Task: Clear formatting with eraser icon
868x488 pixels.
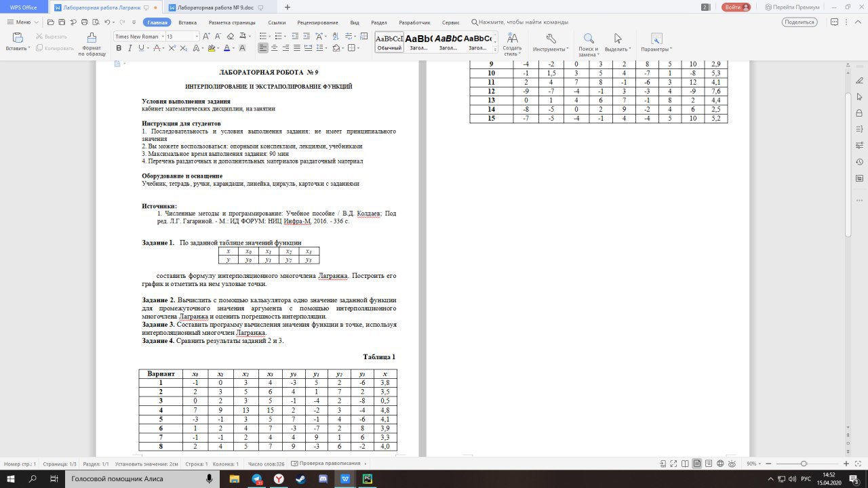Action: click(x=231, y=37)
